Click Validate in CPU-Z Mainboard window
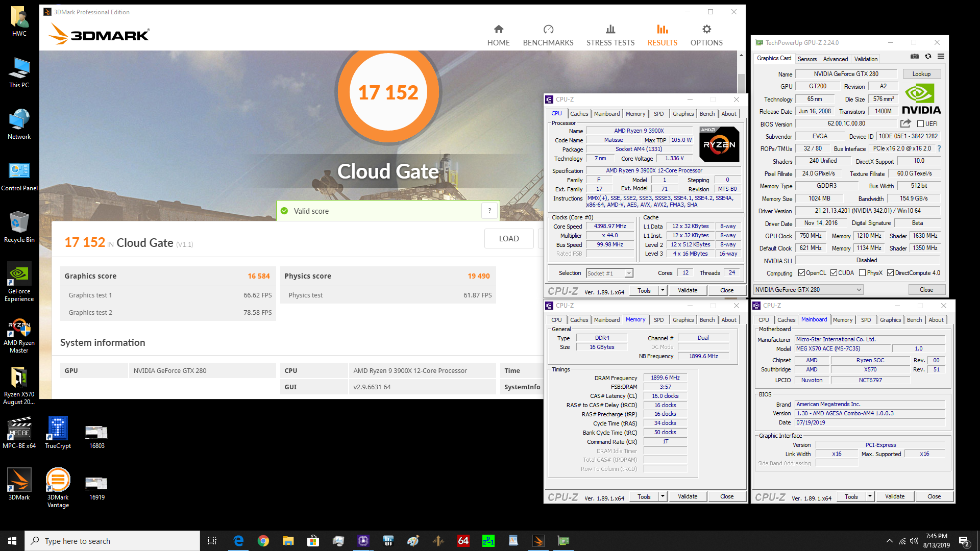Image resolution: width=980 pixels, height=551 pixels. pyautogui.click(x=894, y=496)
